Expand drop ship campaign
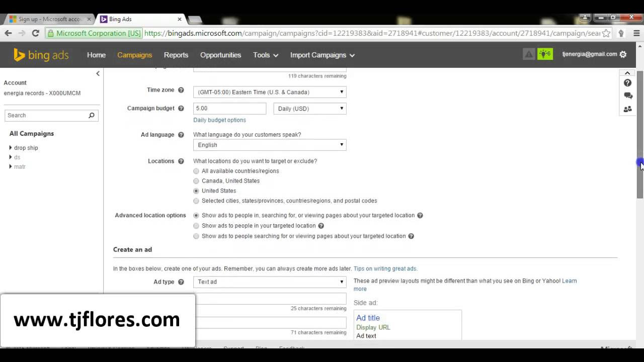 click(x=11, y=148)
